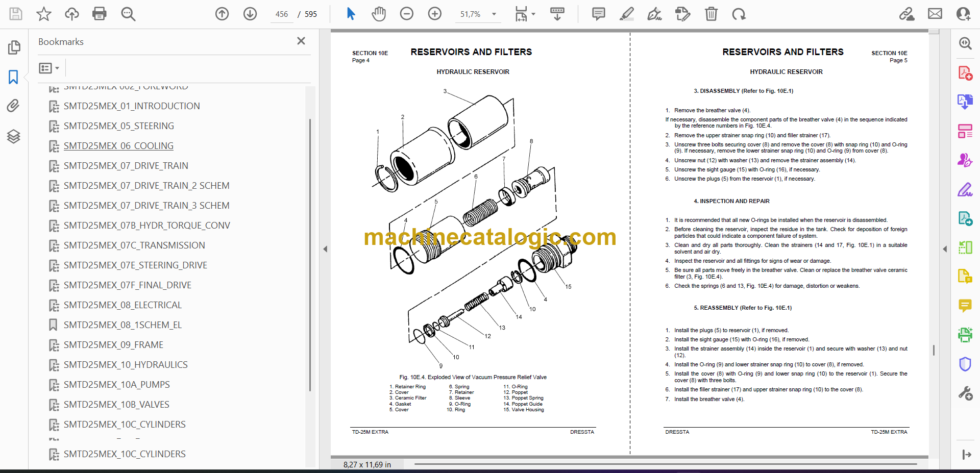This screenshot has width=980, height=473.
Task: Go to SMTD25MEX_10_HYDRAULICS bookmark
Action: click(126, 365)
